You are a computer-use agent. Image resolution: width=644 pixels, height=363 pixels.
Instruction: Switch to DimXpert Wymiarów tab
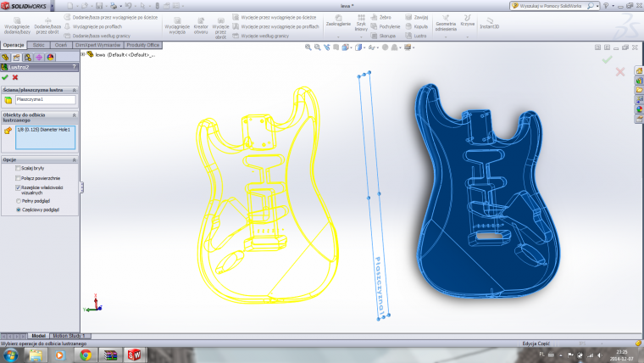click(x=97, y=45)
